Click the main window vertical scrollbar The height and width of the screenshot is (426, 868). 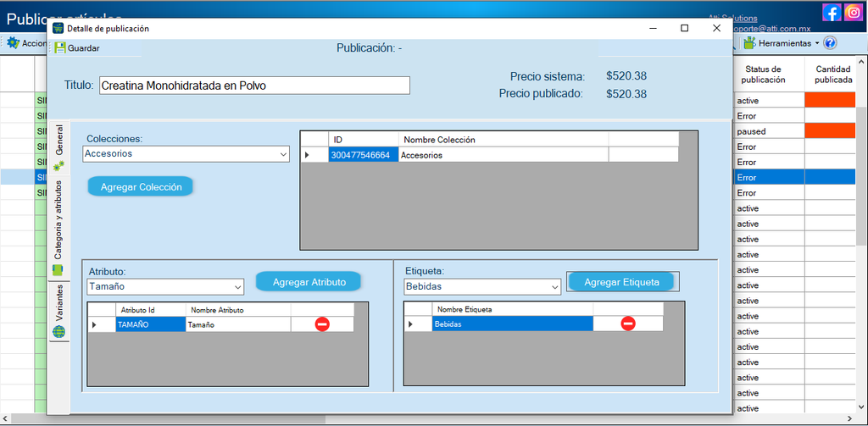[x=861, y=176]
